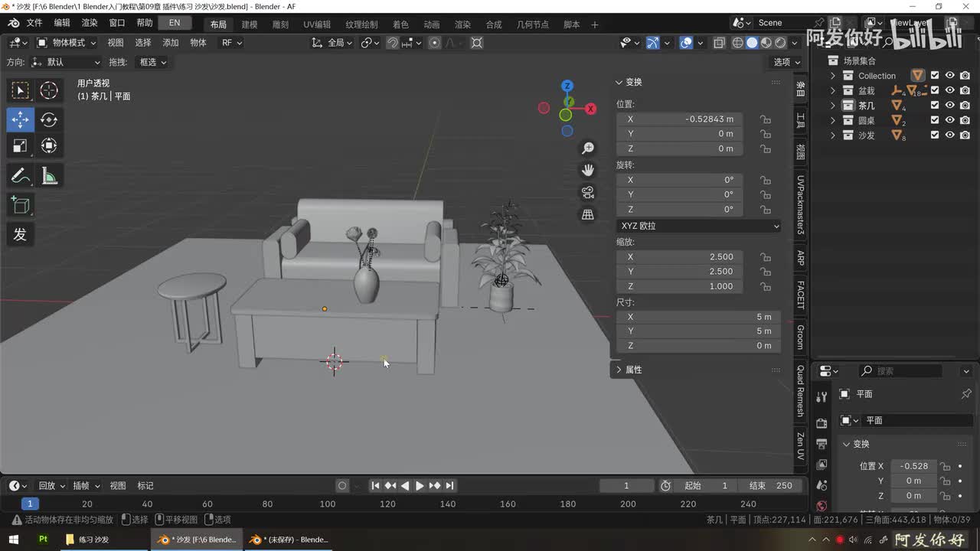980x551 pixels.
Task: Expand the 圆桌 collection in outliner
Action: 833,121
